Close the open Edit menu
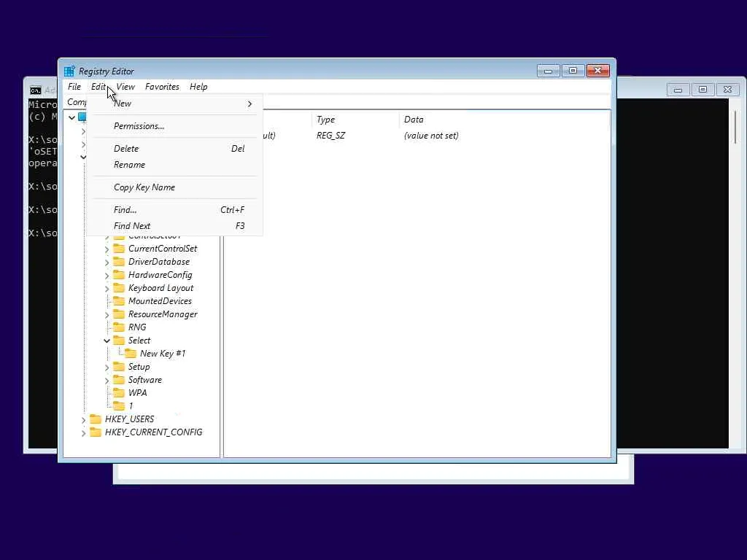747x560 pixels. pos(98,87)
